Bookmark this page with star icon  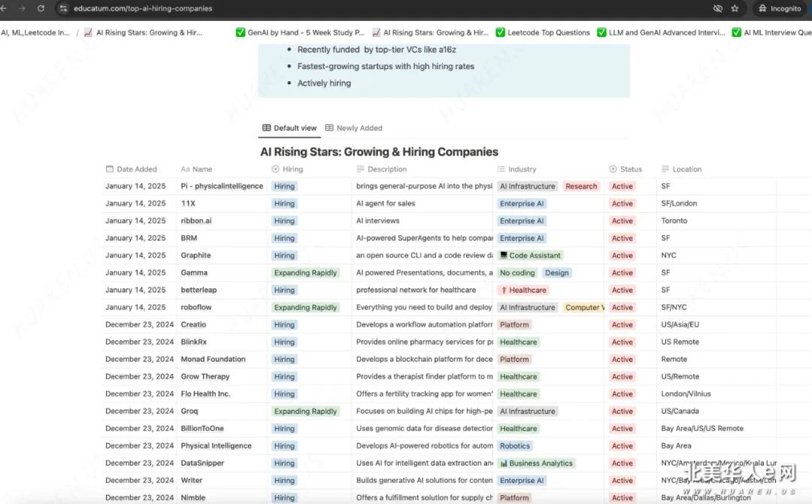(735, 8)
